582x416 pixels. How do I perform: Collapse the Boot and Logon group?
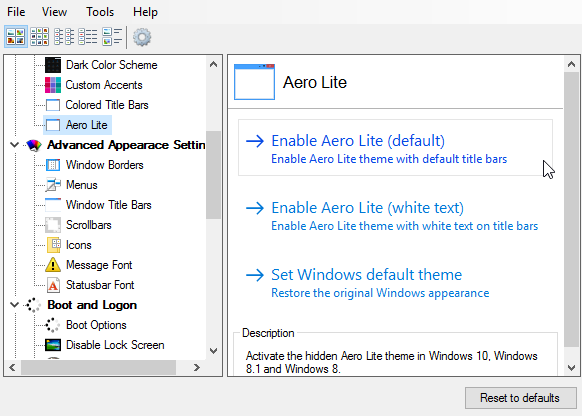[x=14, y=305]
